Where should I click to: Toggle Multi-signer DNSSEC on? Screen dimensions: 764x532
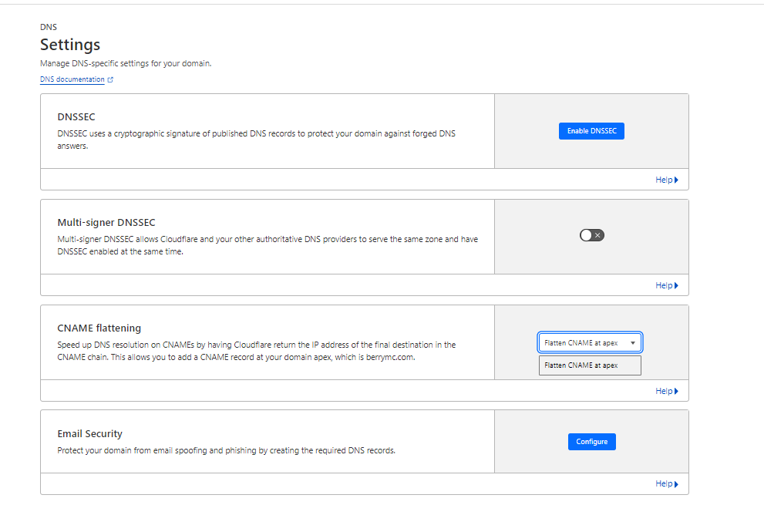(591, 234)
